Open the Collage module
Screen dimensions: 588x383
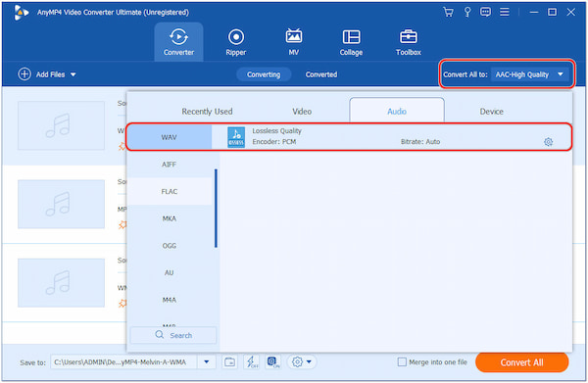pos(351,42)
